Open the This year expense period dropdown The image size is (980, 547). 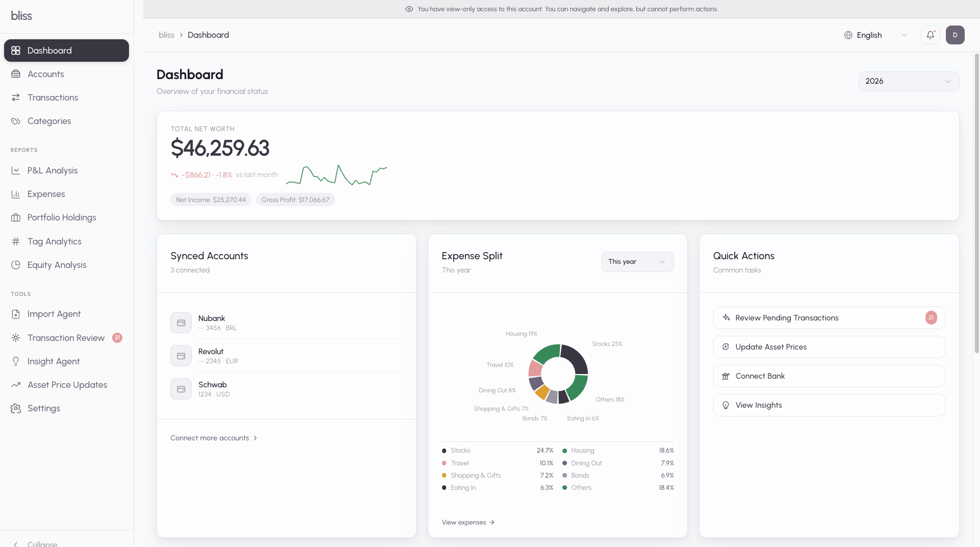637,262
